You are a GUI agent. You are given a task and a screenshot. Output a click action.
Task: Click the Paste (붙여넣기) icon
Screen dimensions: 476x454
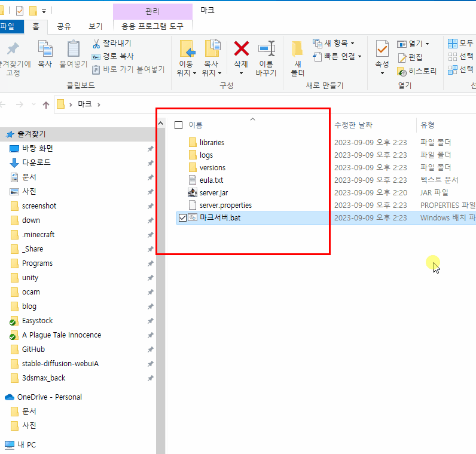(x=73, y=48)
